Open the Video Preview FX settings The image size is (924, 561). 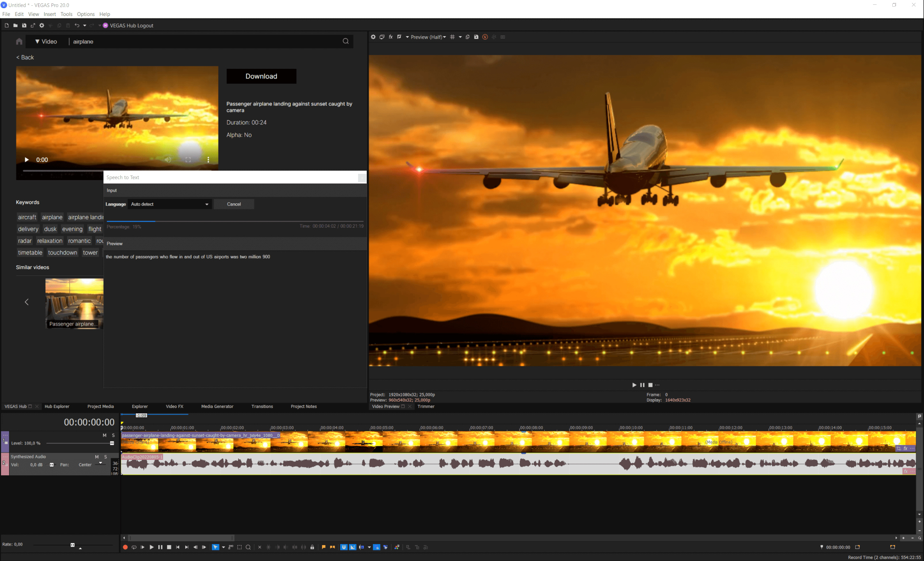coord(390,37)
